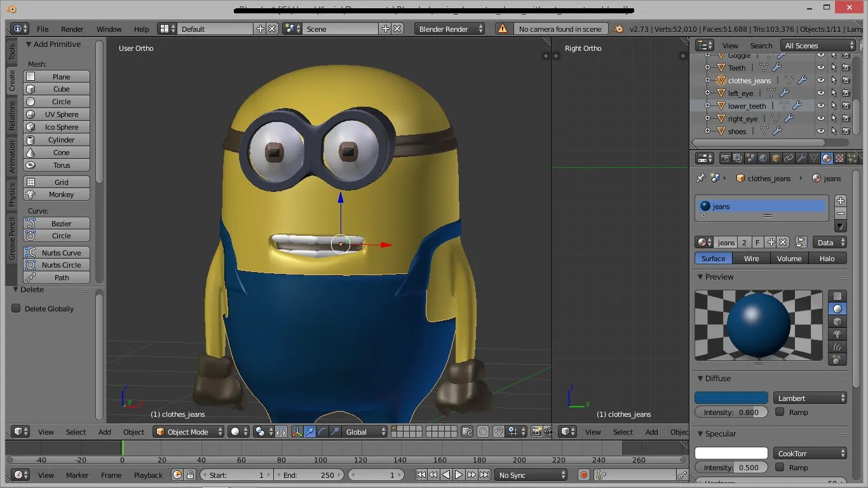Open the Modifiers properties tab (wrench icon)
Viewport: 868px width, 488px height.
tap(801, 158)
